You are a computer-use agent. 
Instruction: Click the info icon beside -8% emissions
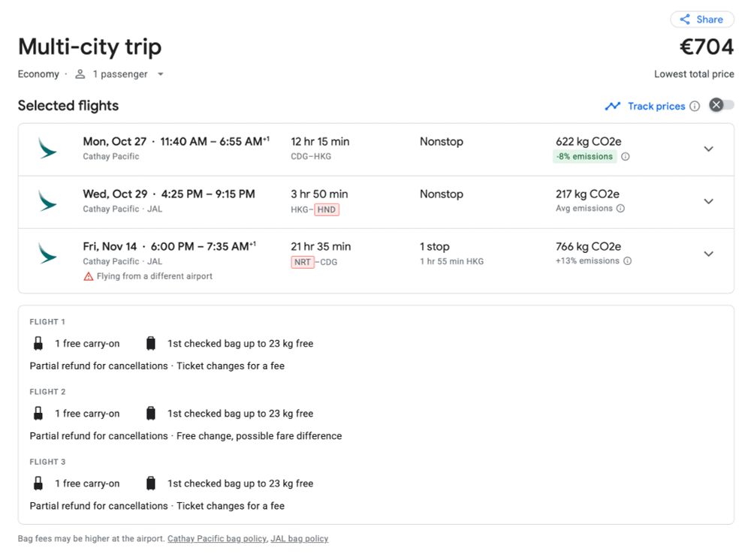[626, 157]
